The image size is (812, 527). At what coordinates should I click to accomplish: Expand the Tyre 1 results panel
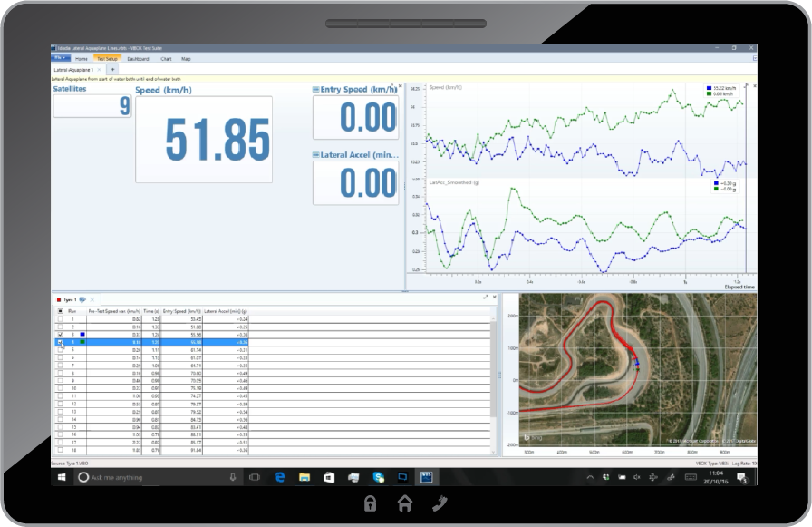(x=486, y=298)
